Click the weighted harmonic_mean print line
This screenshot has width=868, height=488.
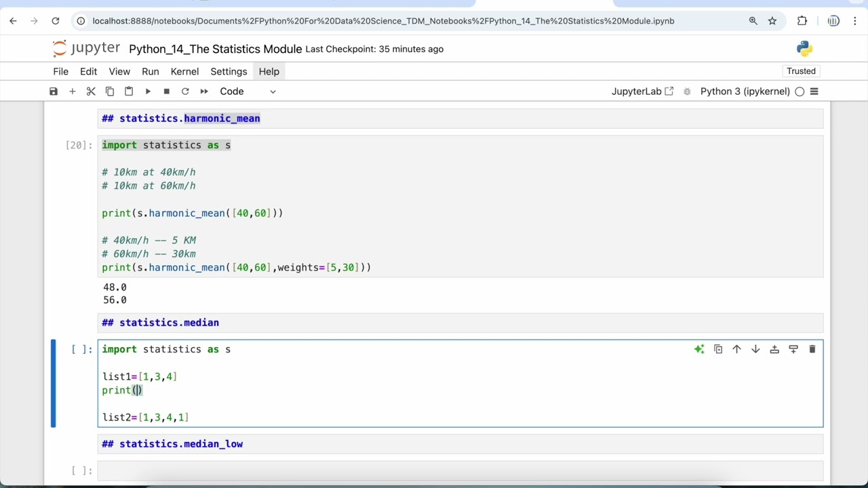(236, 268)
